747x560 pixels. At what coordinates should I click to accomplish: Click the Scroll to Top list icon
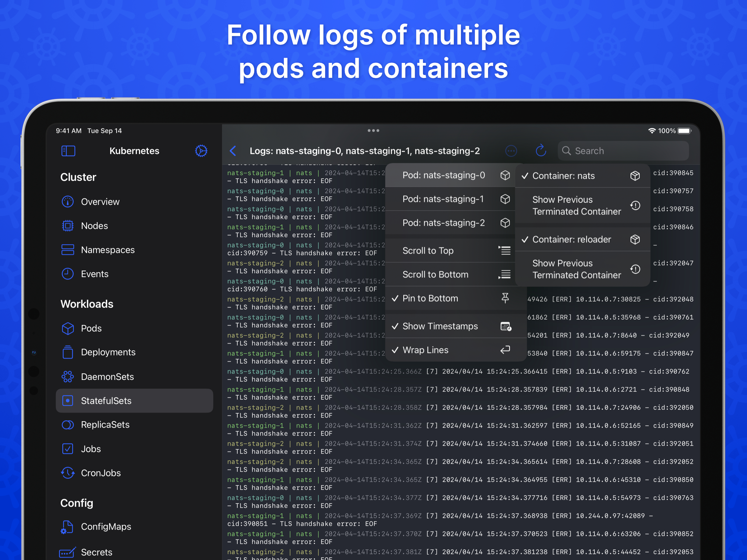click(504, 250)
